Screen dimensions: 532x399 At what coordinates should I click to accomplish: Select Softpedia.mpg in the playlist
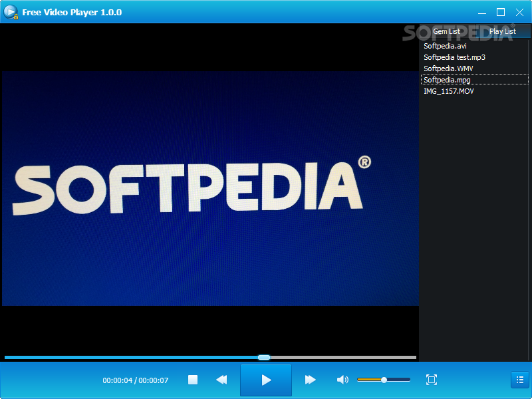point(474,80)
